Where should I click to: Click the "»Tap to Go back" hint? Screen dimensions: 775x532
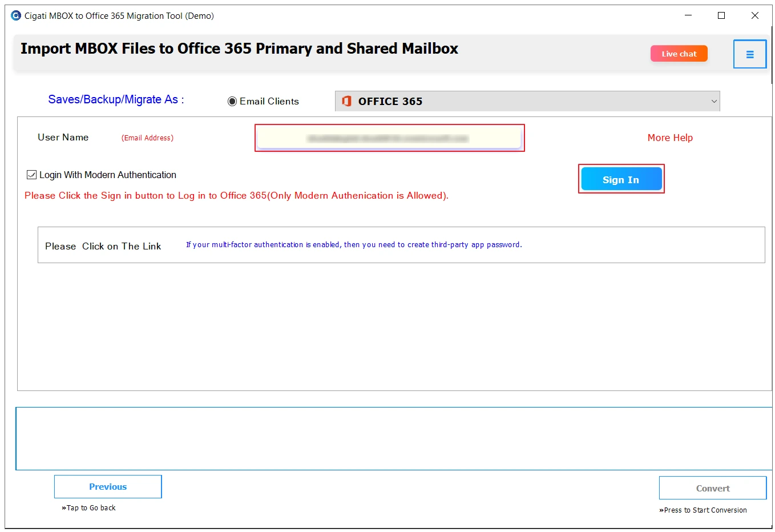(88, 507)
